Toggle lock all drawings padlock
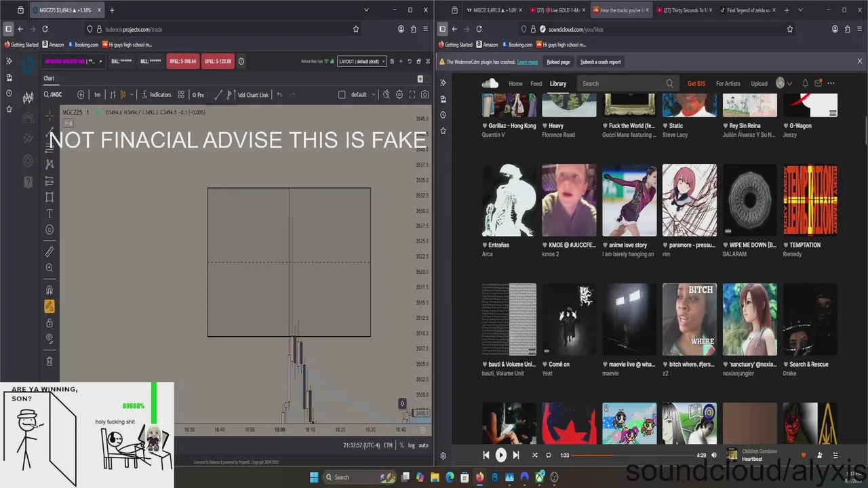The width and height of the screenshot is (868, 488). (50, 323)
